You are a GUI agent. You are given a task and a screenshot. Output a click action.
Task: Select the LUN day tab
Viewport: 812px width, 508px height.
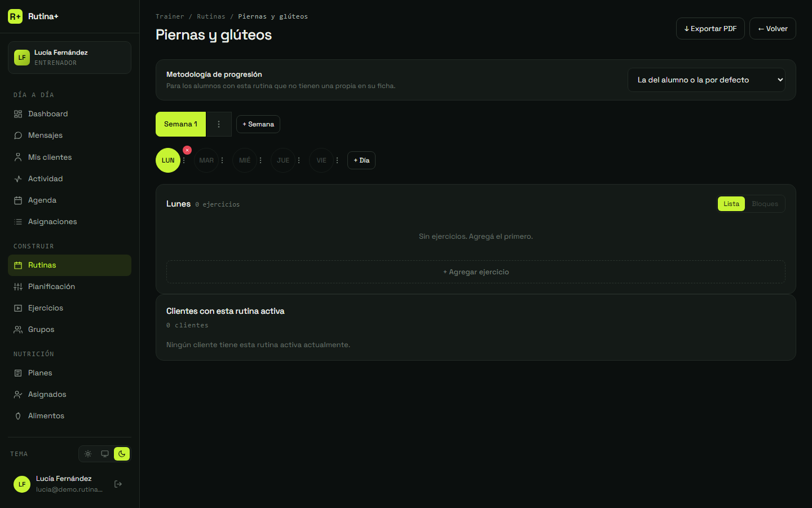pos(168,160)
